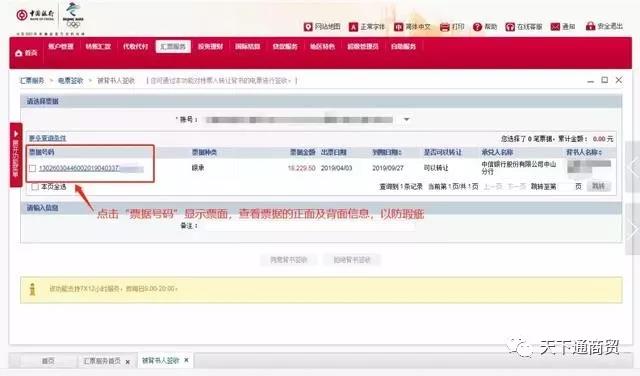Open notifications (通知) envelope icon

tap(555, 27)
